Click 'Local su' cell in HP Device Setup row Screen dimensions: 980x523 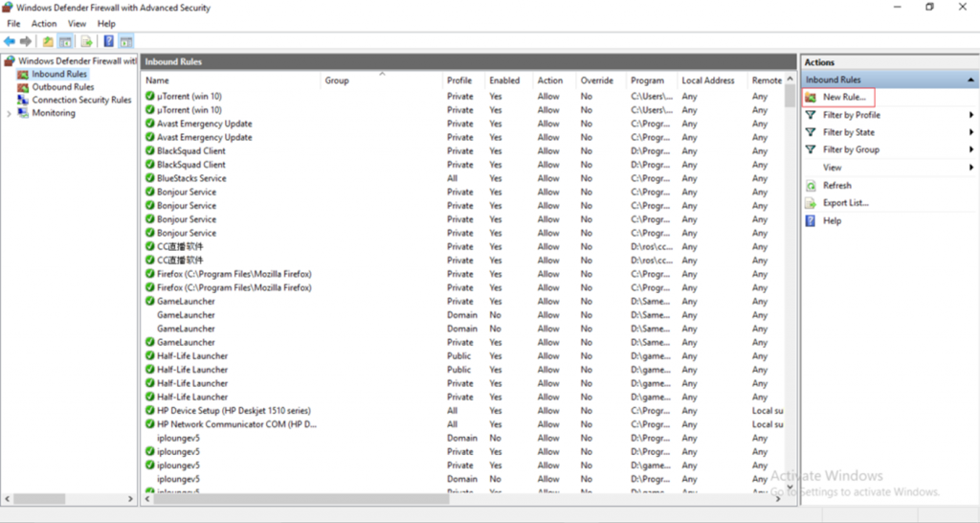coord(768,410)
